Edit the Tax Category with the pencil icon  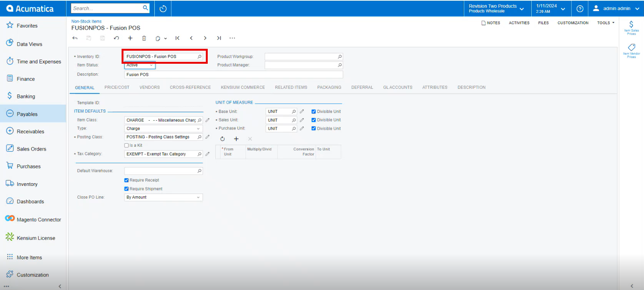207,154
